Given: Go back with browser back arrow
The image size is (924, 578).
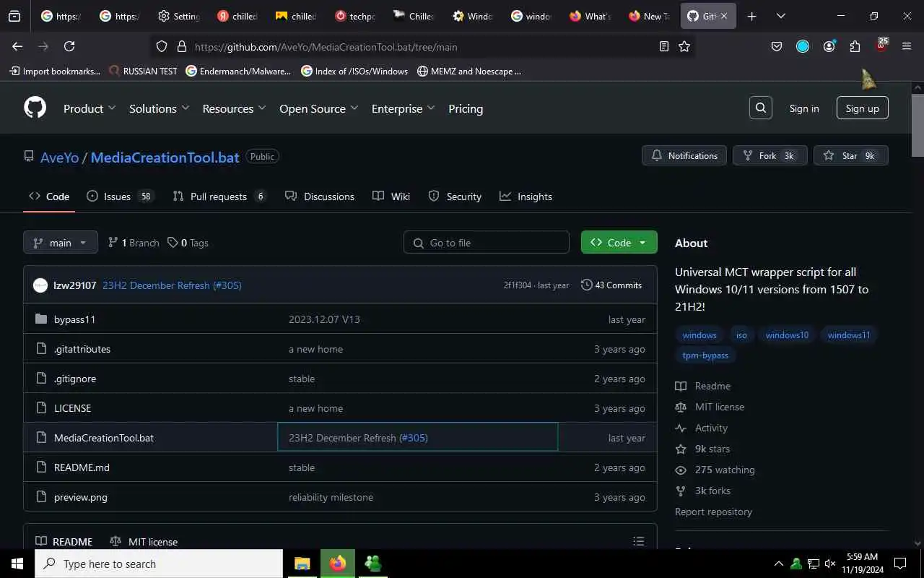Looking at the screenshot, I should tap(17, 46).
